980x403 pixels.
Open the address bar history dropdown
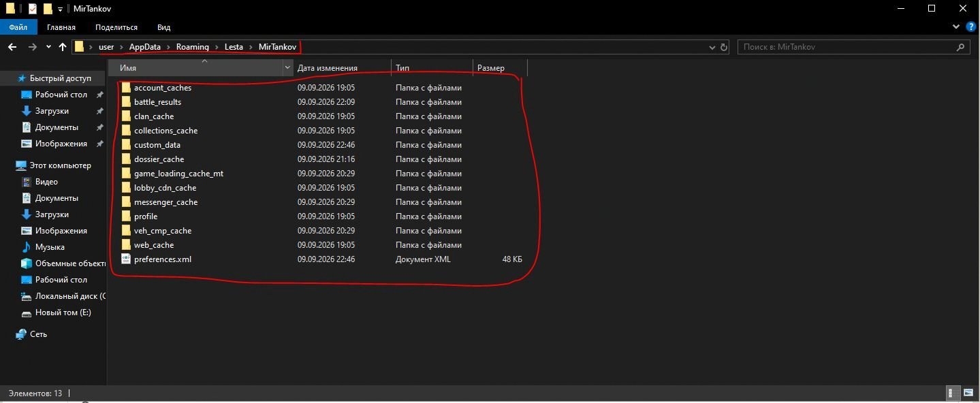pos(712,47)
